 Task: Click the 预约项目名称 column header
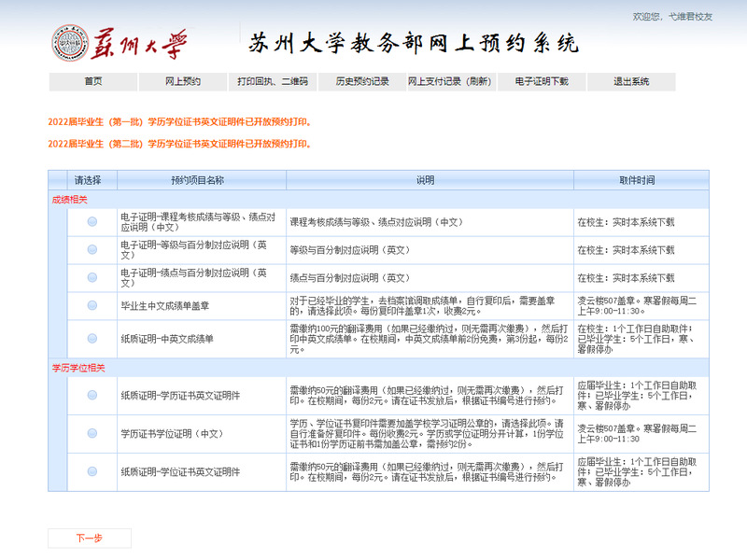tap(201, 179)
